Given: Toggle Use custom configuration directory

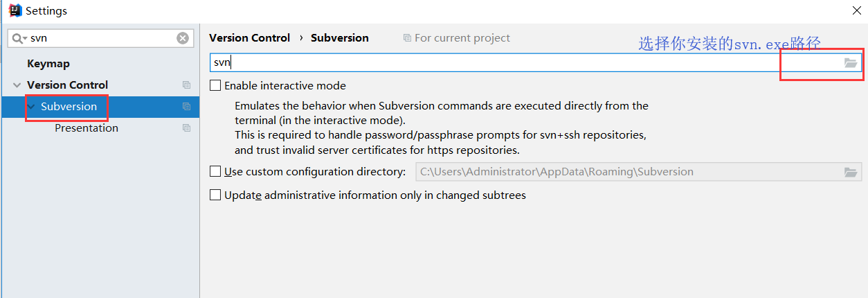Looking at the screenshot, I should (x=215, y=171).
